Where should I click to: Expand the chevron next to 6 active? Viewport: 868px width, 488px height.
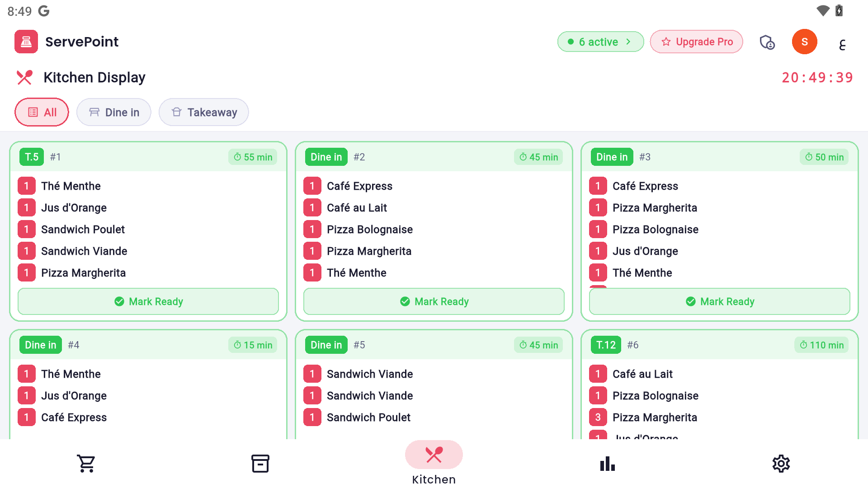[628, 42]
